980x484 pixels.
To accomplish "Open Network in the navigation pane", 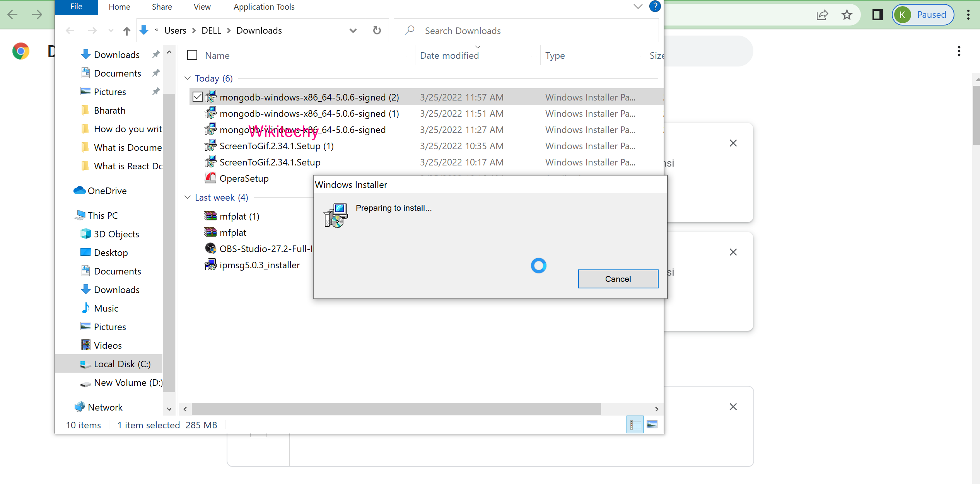I will click(105, 407).
